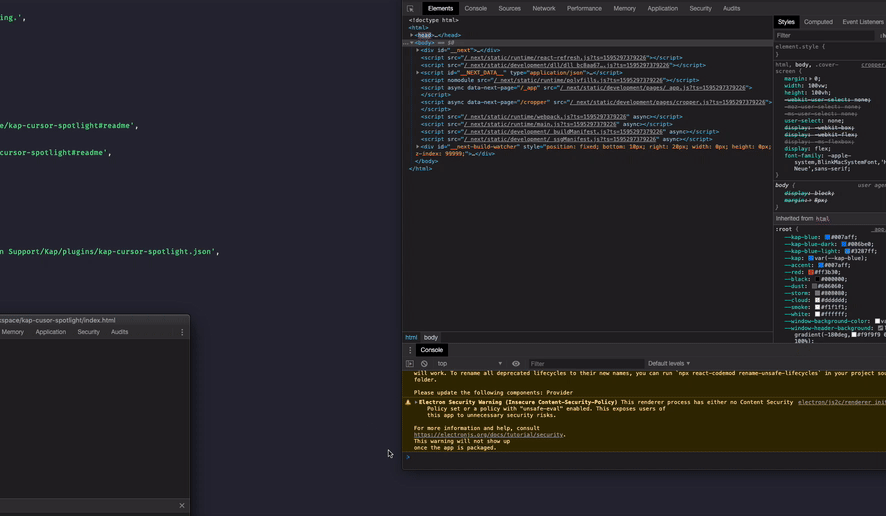Open the Application tab in the main DevTools
Viewport: 886px width, 516px height.
[662, 8]
